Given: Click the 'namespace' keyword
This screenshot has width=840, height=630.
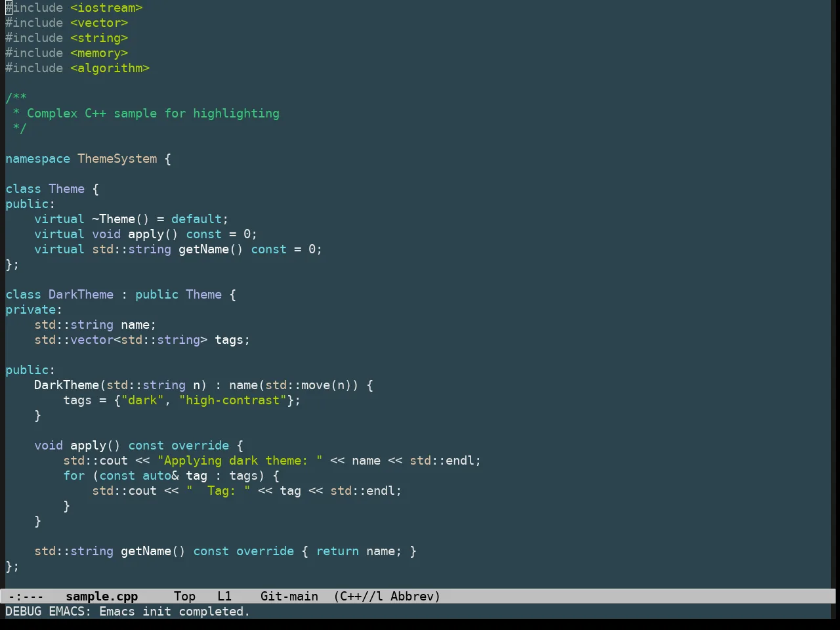Looking at the screenshot, I should (x=37, y=159).
